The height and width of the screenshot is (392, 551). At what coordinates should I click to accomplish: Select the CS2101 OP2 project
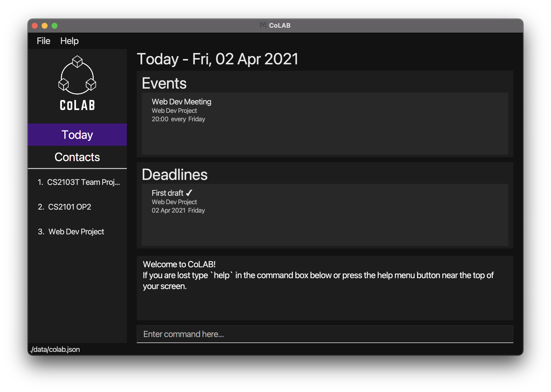point(64,207)
